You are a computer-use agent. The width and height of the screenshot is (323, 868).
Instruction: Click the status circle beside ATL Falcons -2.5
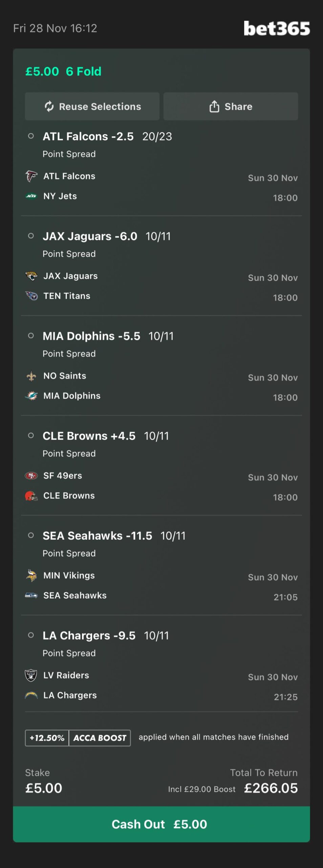(x=31, y=136)
